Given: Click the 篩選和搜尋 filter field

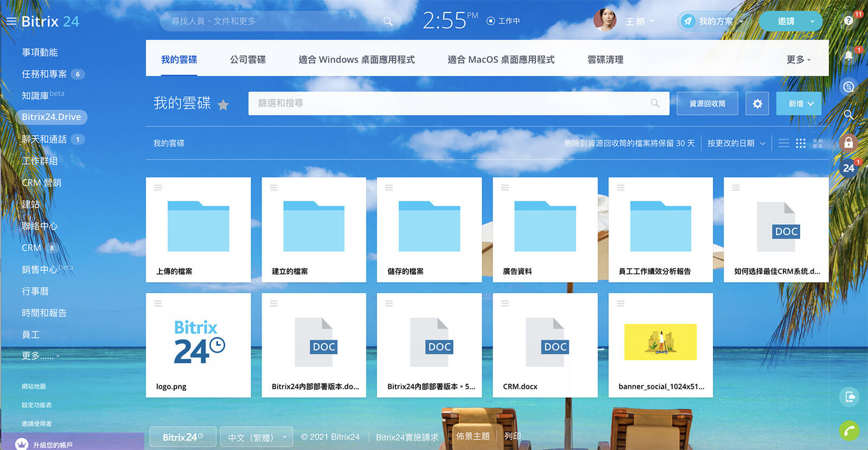Looking at the screenshot, I should (x=459, y=103).
